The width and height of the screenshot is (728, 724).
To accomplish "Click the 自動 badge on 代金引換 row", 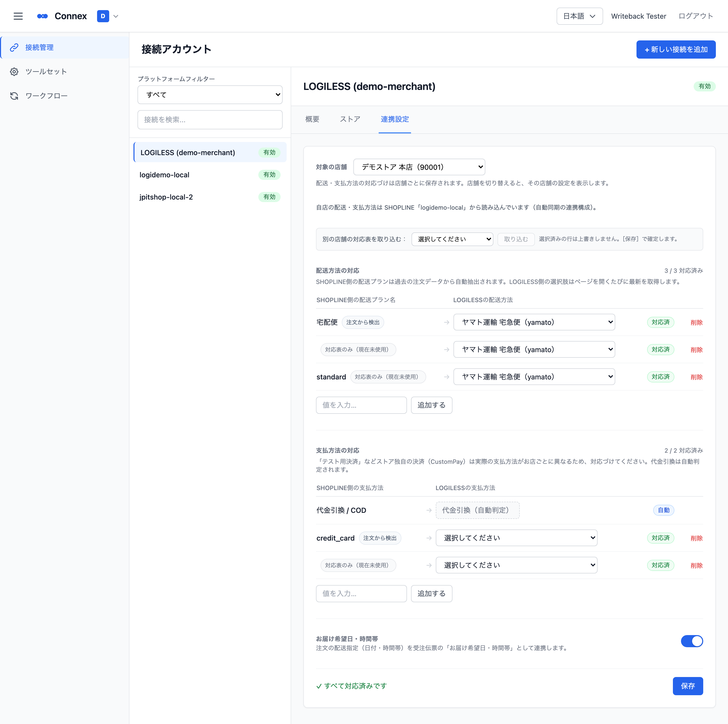I will click(663, 510).
